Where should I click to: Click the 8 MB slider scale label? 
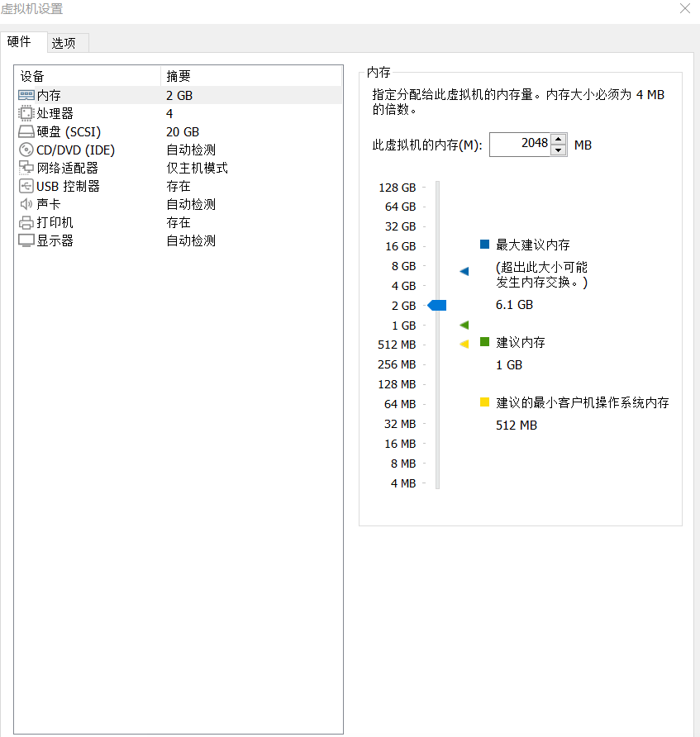(x=403, y=464)
